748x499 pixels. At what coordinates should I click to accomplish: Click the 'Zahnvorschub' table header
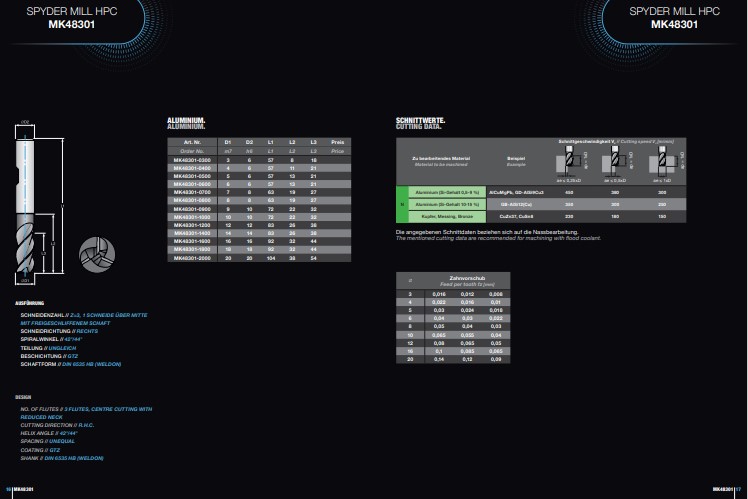[467, 278]
